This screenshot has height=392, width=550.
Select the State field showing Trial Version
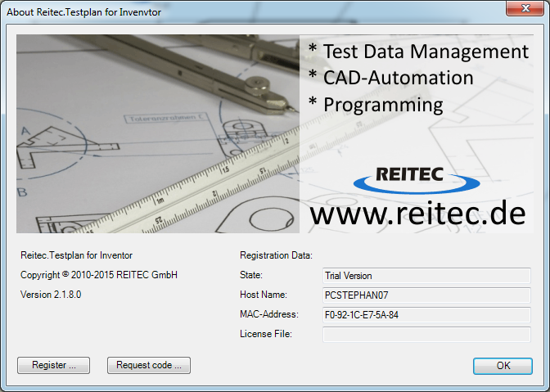426,276
